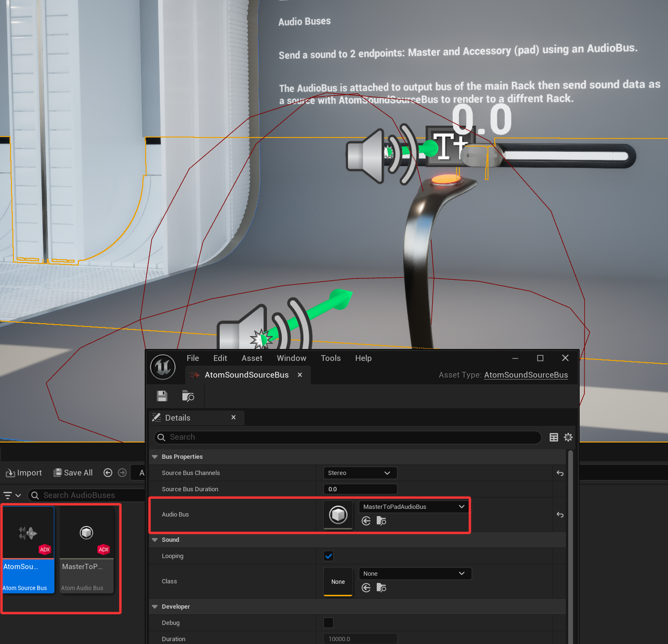Click the AtomSoundSourceBus asset type link
This screenshot has height=644, width=668.
(x=526, y=375)
